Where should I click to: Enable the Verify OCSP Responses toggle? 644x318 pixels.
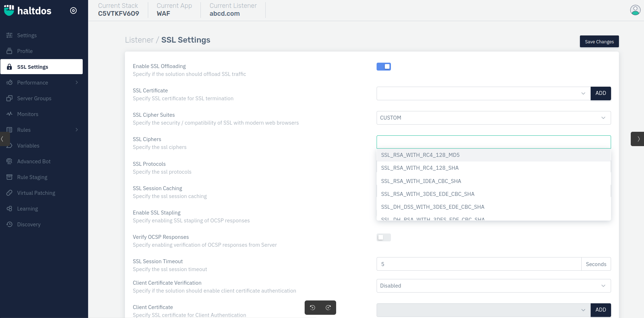click(x=383, y=237)
